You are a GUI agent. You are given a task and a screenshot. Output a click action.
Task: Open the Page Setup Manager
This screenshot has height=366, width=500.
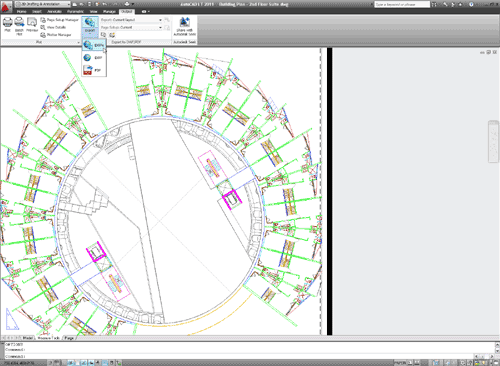(59, 20)
